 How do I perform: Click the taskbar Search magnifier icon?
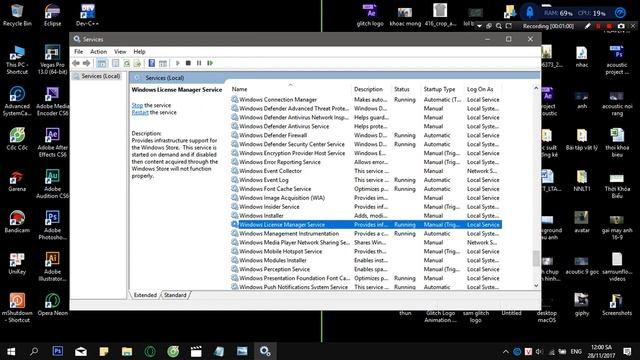point(34,351)
